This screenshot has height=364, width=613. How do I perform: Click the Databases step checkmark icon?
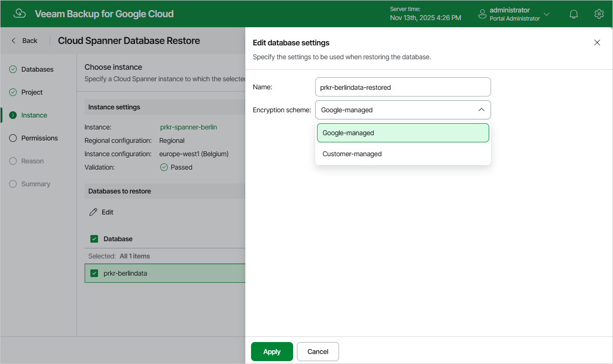(13, 69)
